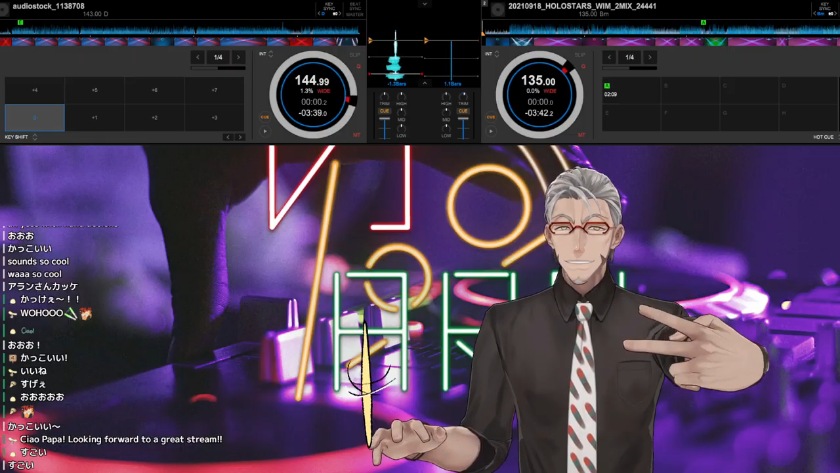Toggle KEY SYNC on deck 2
The image size is (840, 473).
[824, 6]
